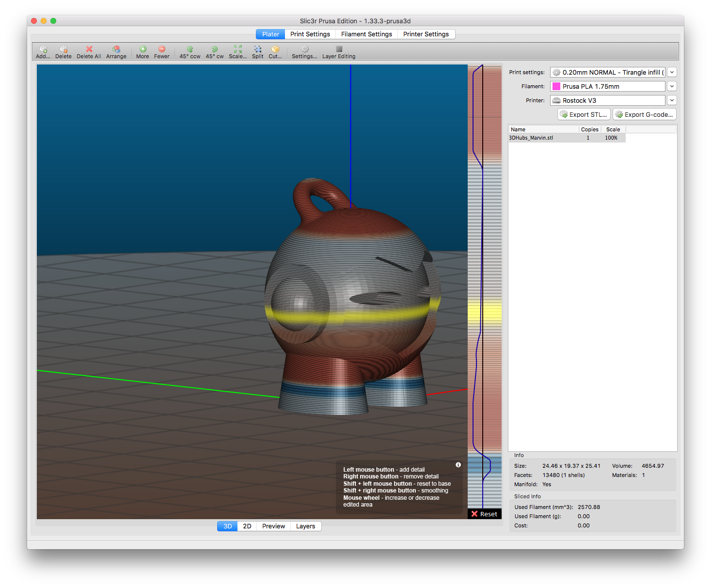
Task: Click the Add model toolbar icon
Action: pos(43,49)
